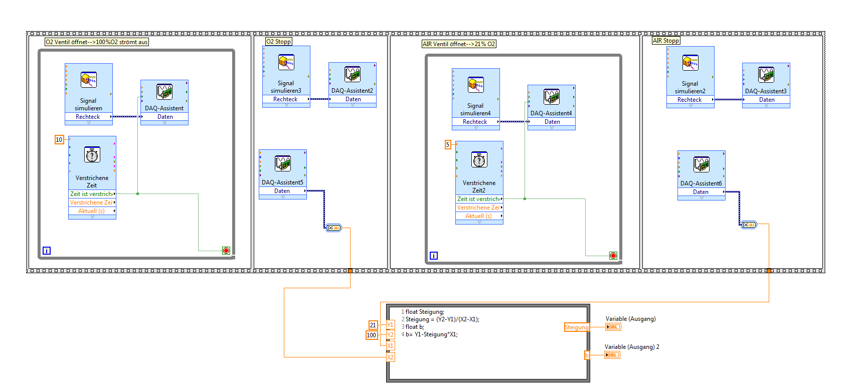This screenshot has height=390, width=868.
Task: Click the Signal simulieren3 icon
Action: (286, 63)
